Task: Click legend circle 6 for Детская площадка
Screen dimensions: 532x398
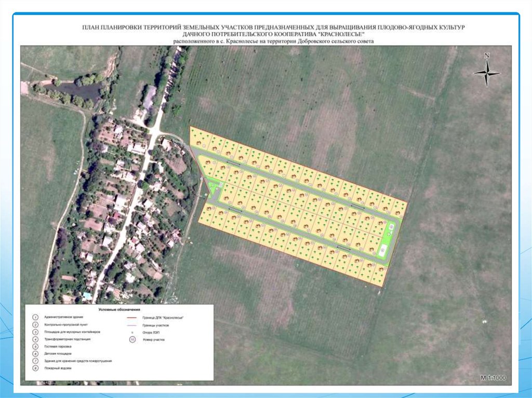Action: click(x=35, y=353)
